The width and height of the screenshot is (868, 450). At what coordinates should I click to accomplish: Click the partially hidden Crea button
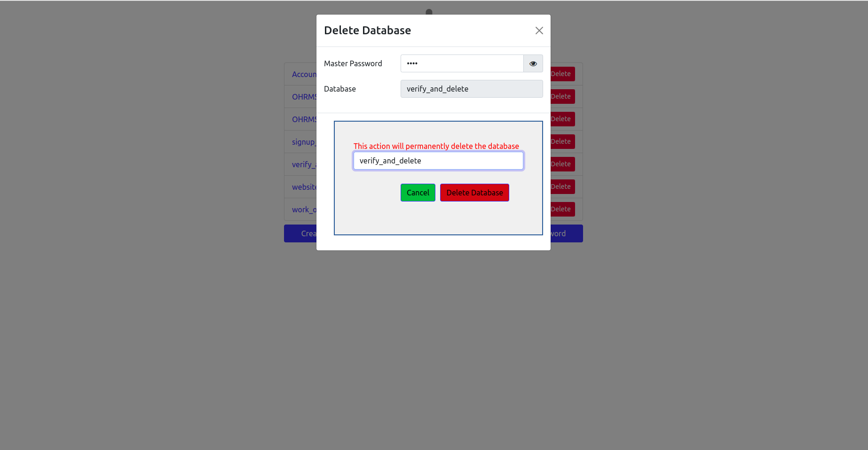[x=300, y=233]
